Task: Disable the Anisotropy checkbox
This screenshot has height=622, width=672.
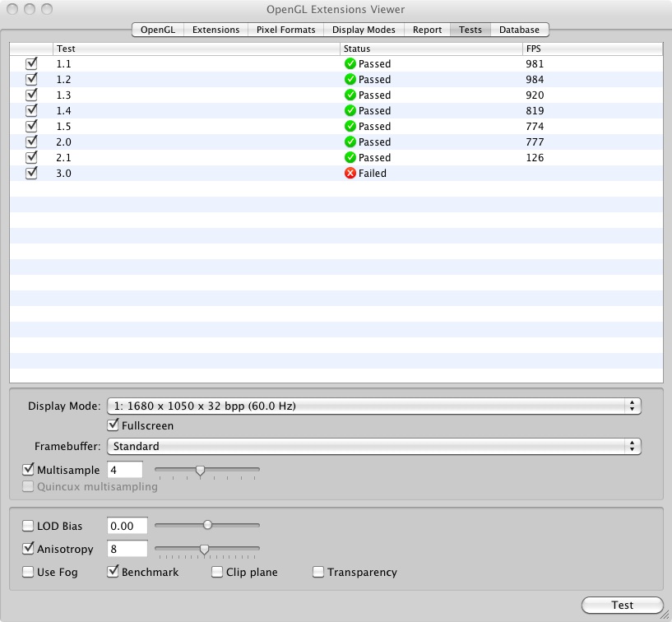Action: pos(28,549)
